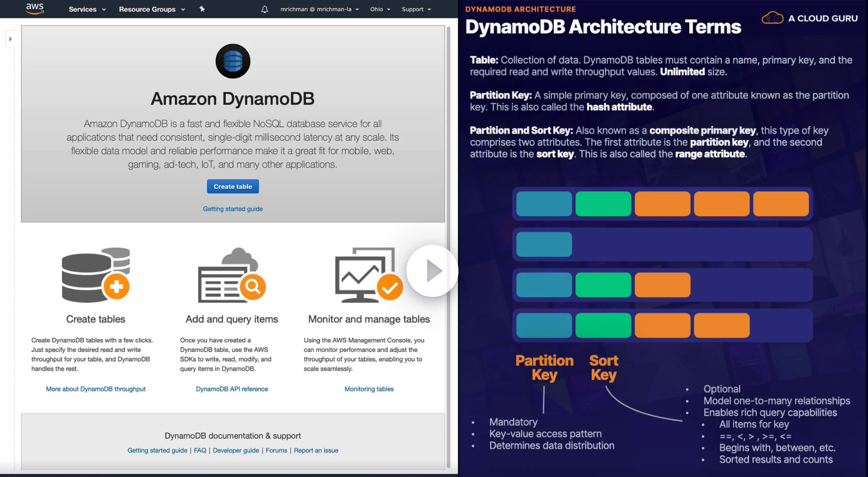Open More about DynamoDB throughput link

96,389
